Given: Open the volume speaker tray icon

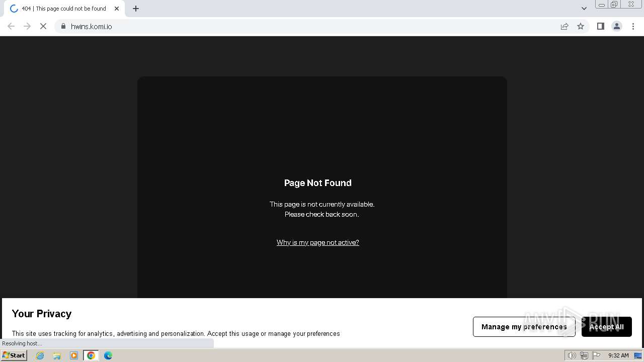Looking at the screenshot, I should (x=572, y=355).
